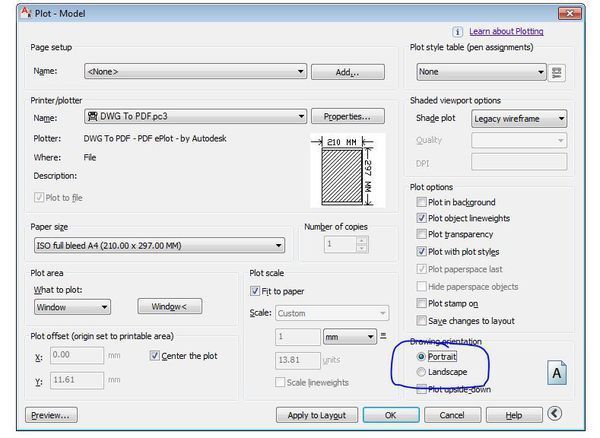Uncheck Fit to paper option
Image resolution: width=600 pixels, height=438 pixels.
pyautogui.click(x=254, y=291)
